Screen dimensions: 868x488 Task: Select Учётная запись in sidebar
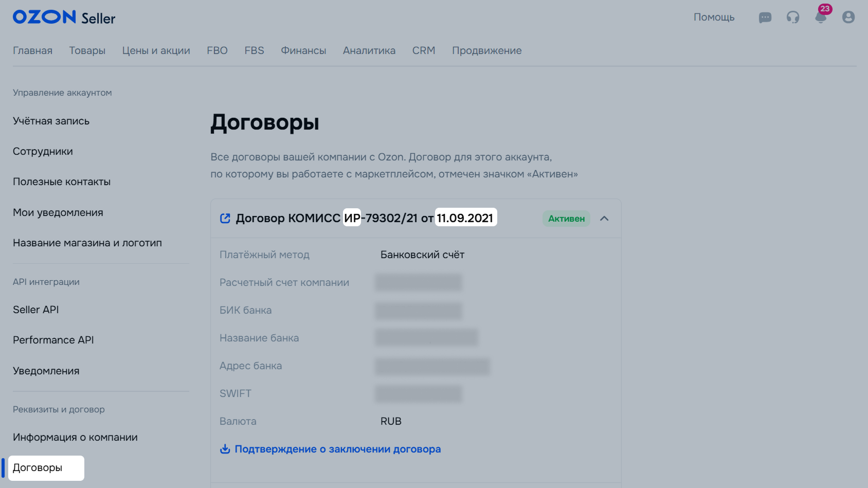pyautogui.click(x=51, y=121)
